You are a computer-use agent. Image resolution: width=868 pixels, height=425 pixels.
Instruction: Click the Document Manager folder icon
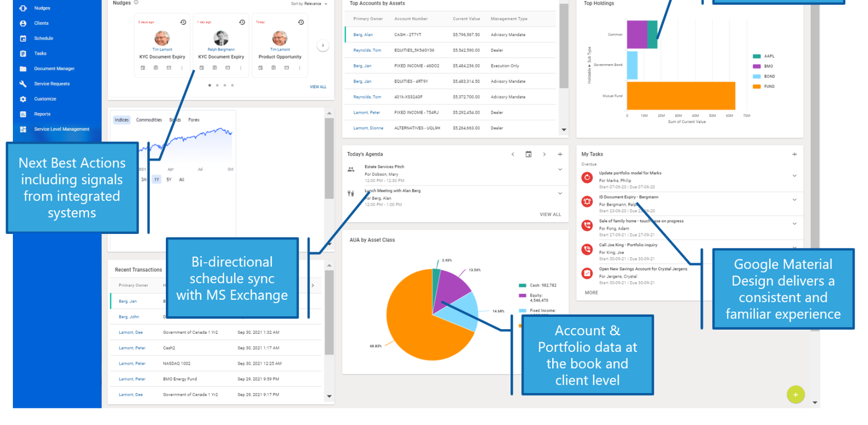point(23,69)
